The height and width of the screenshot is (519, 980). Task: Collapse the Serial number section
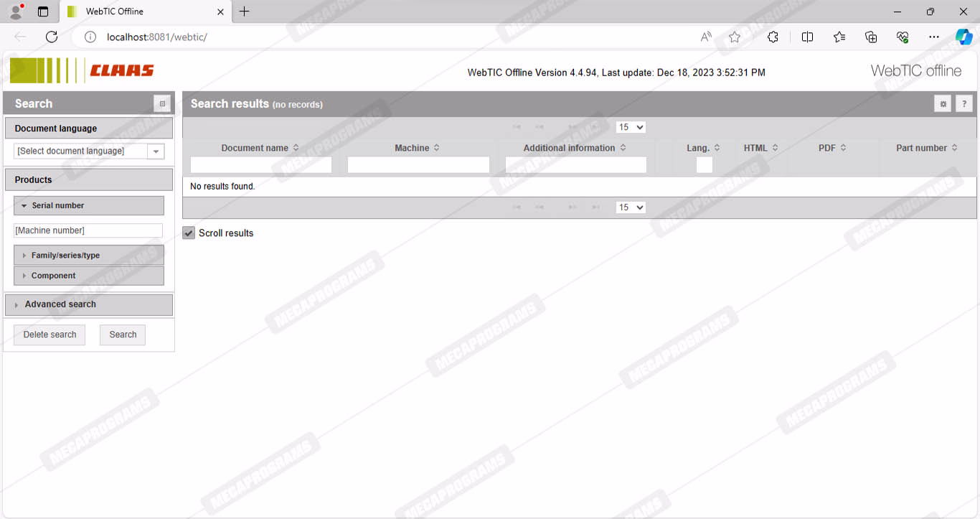pyautogui.click(x=89, y=205)
